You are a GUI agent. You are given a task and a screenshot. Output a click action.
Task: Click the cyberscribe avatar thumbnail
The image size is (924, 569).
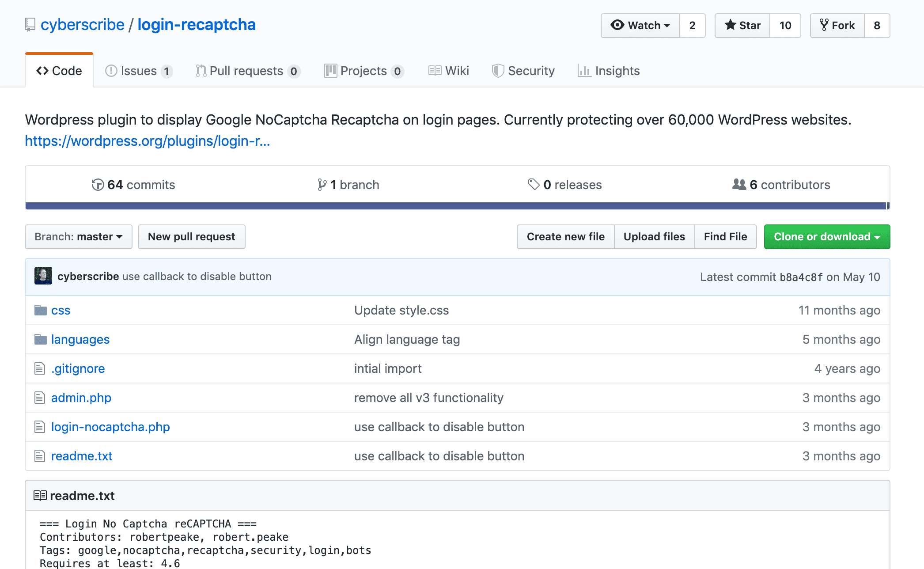pyautogui.click(x=43, y=276)
